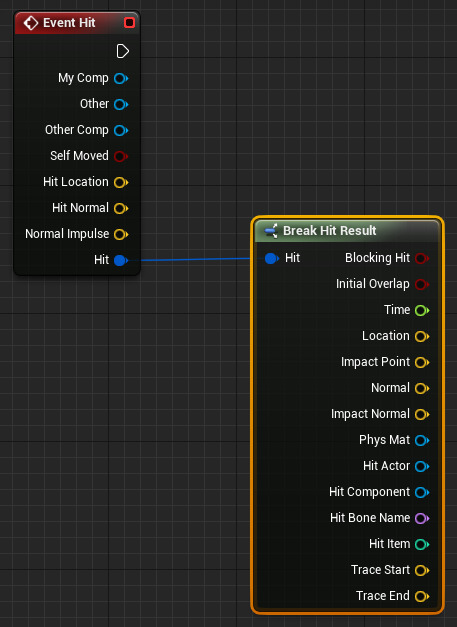Click the Other Comp output pin
Viewport: 457px width, 627px height.
121,130
